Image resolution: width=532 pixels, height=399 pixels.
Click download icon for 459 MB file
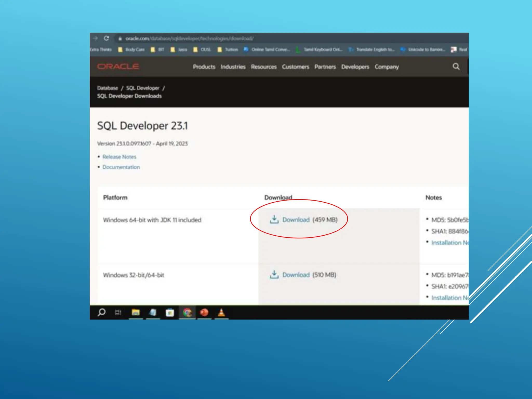tap(274, 220)
